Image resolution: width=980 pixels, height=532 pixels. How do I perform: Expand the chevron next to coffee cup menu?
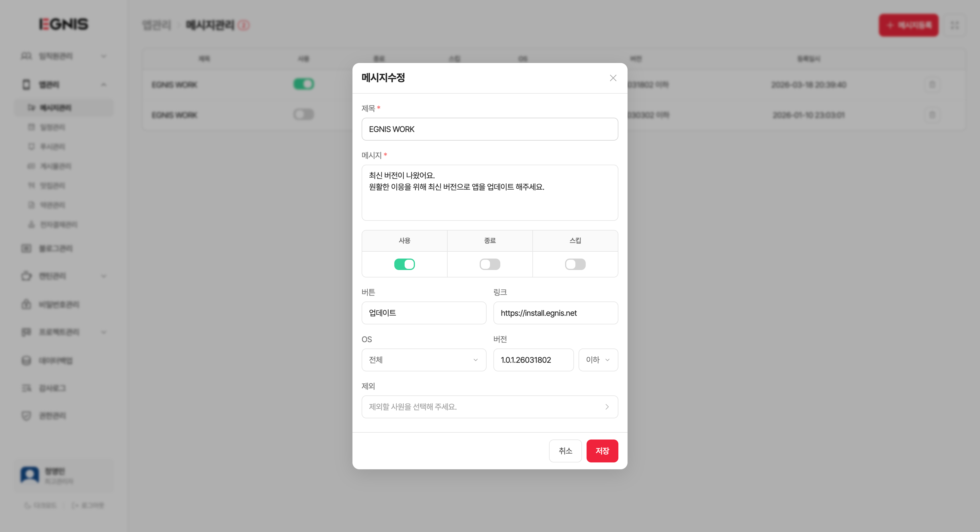(x=103, y=276)
